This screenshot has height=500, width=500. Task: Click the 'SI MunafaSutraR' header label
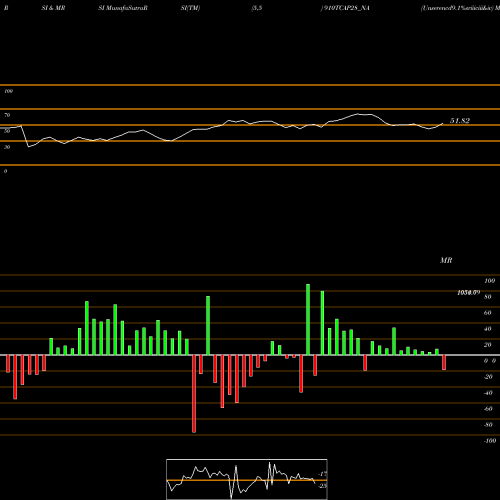[123, 8]
